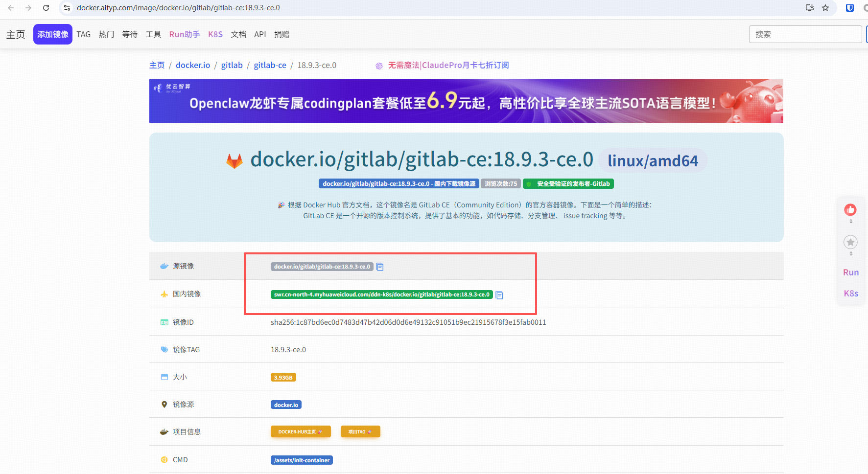Click the docker.io 镜像源 badge
Screen dimensions: 868x474
[286, 405]
